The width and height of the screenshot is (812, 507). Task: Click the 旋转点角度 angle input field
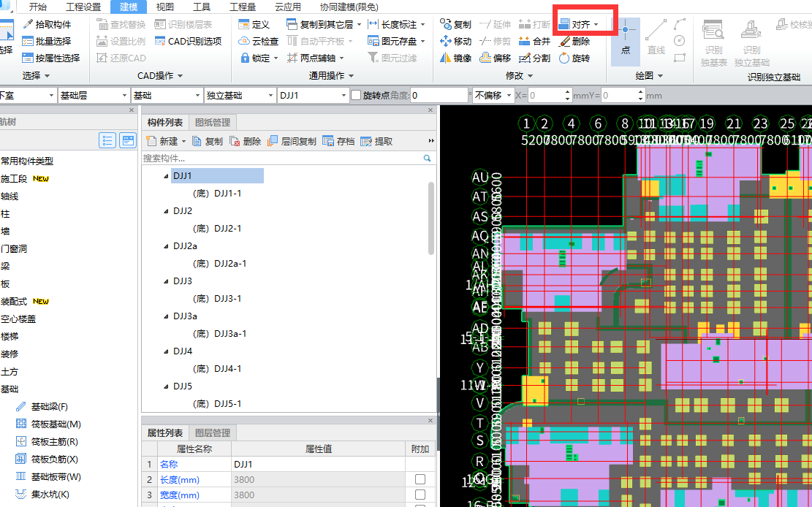click(439, 95)
